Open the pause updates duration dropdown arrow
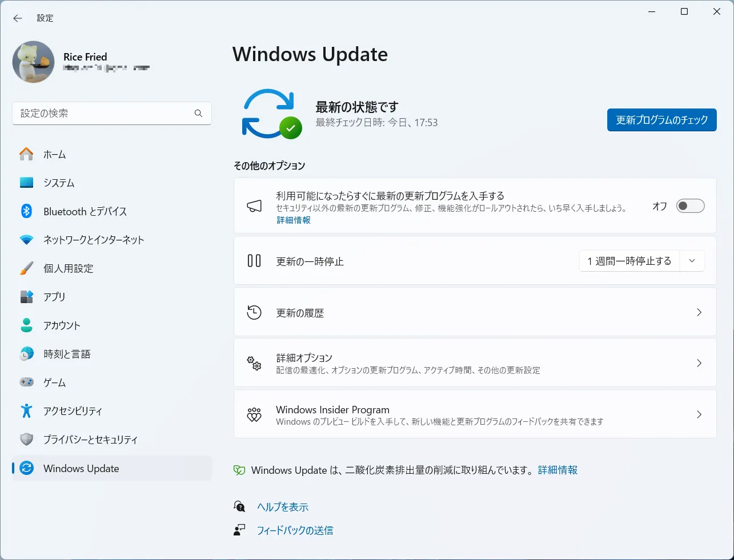Viewport: 734px width, 560px height. point(692,261)
